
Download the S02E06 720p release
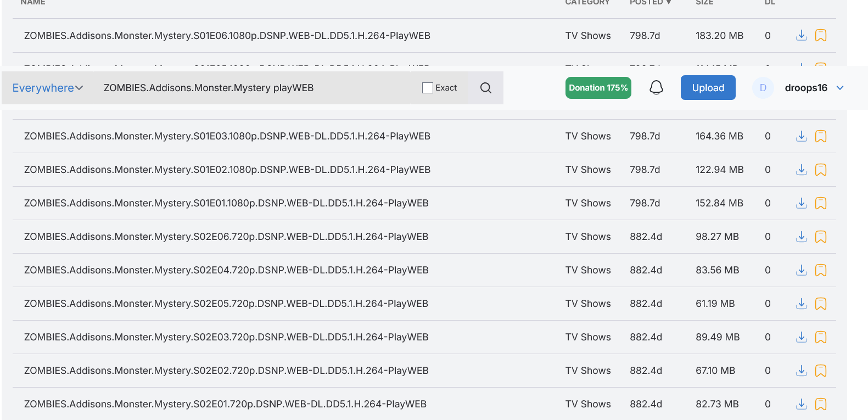pyautogui.click(x=801, y=237)
